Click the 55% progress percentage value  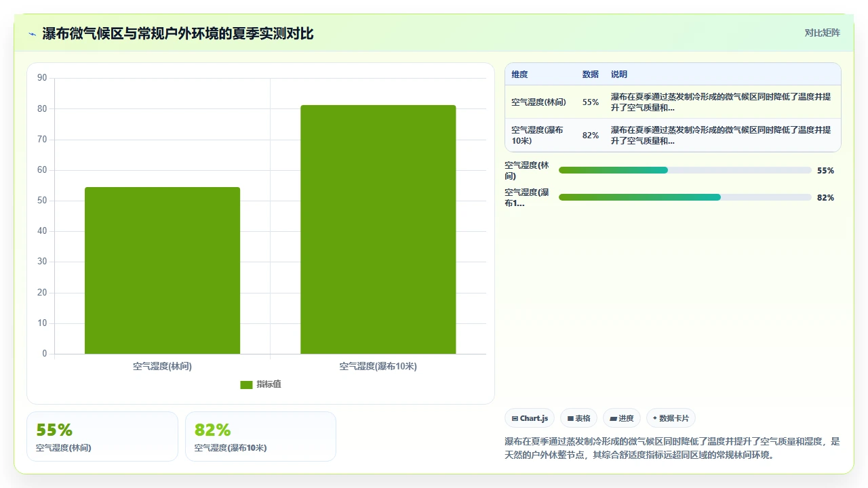click(x=825, y=171)
